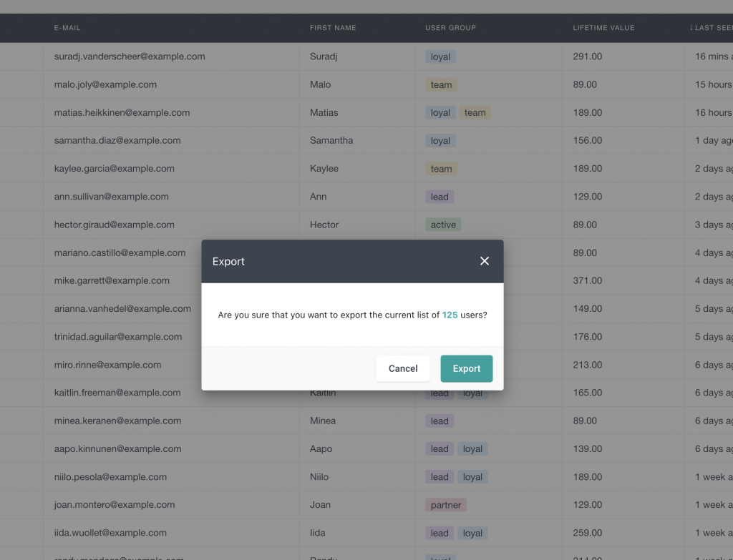Click the 'active' tag for Hector
This screenshot has height=560, width=733.
[442, 225]
